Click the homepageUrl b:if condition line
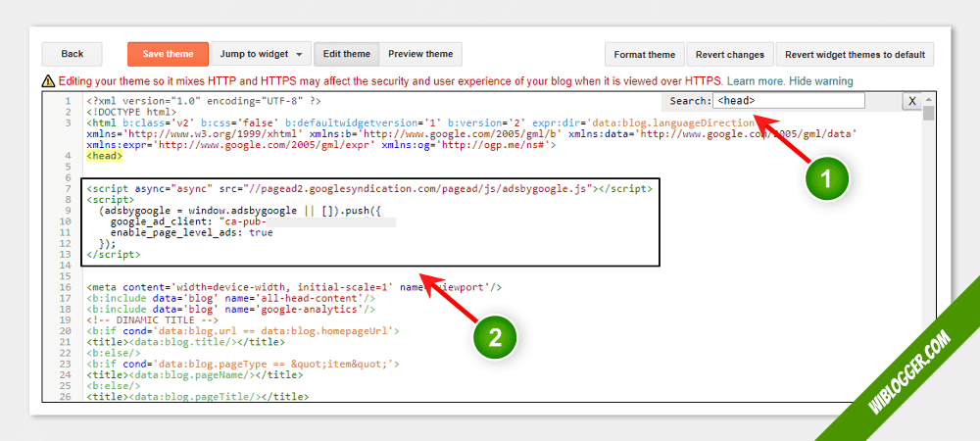The image size is (980, 441). coord(242,331)
